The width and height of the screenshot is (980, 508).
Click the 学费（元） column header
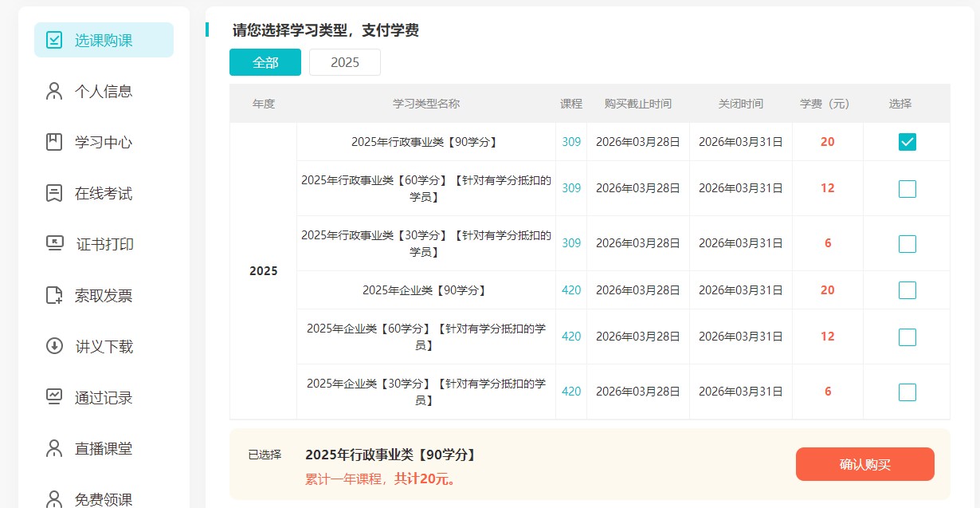click(x=825, y=104)
